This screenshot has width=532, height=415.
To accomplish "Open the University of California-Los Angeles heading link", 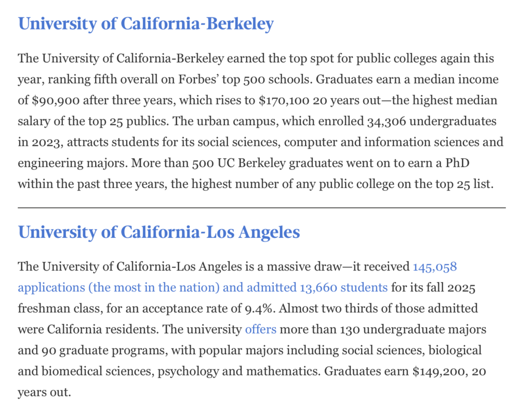I will pyautogui.click(x=159, y=233).
